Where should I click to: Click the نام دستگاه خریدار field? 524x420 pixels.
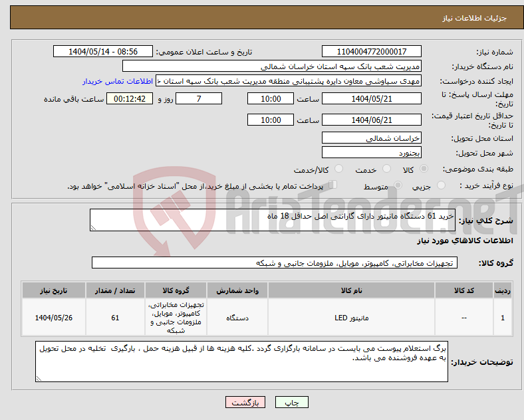(272, 66)
